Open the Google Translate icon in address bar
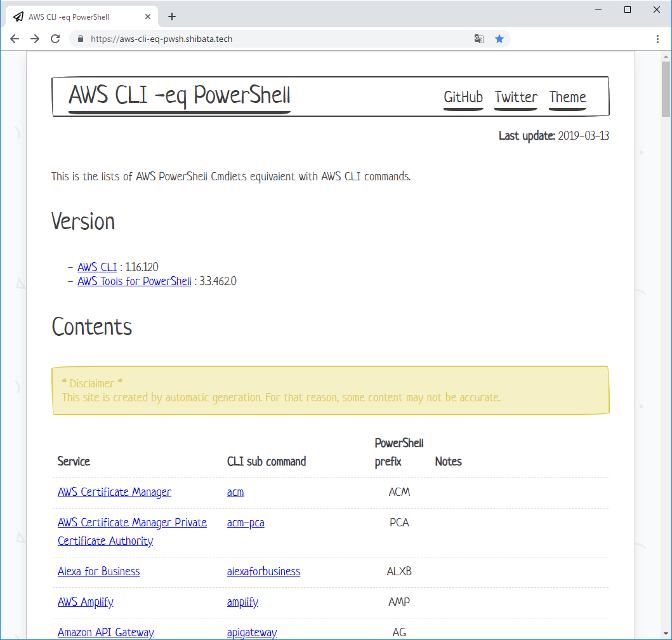This screenshot has width=672, height=640. point(478,39)
